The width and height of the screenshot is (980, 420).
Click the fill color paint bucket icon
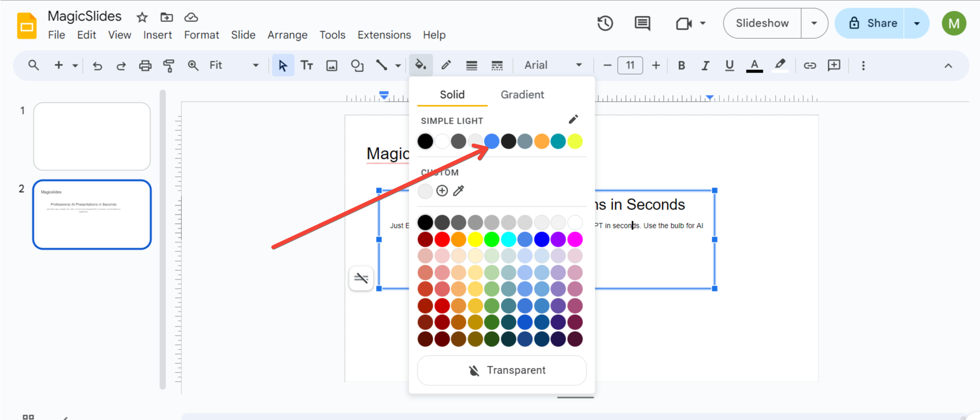tap(421, 65)
